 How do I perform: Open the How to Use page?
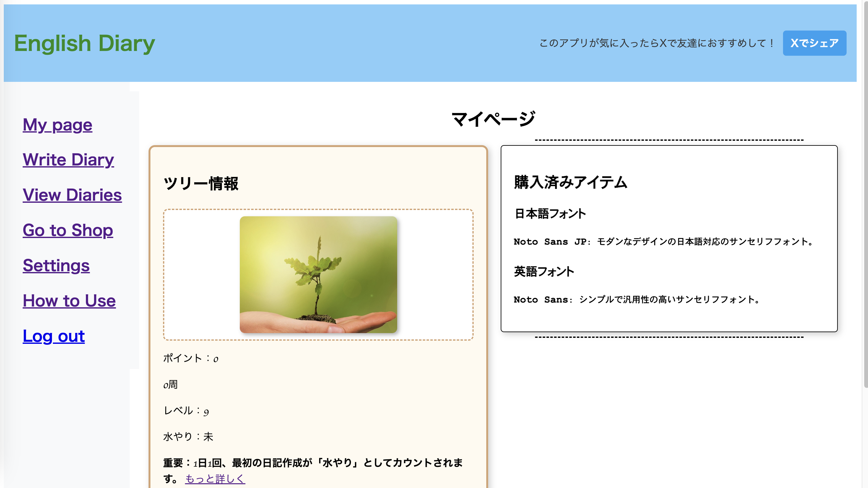click(x=69, y=301)
